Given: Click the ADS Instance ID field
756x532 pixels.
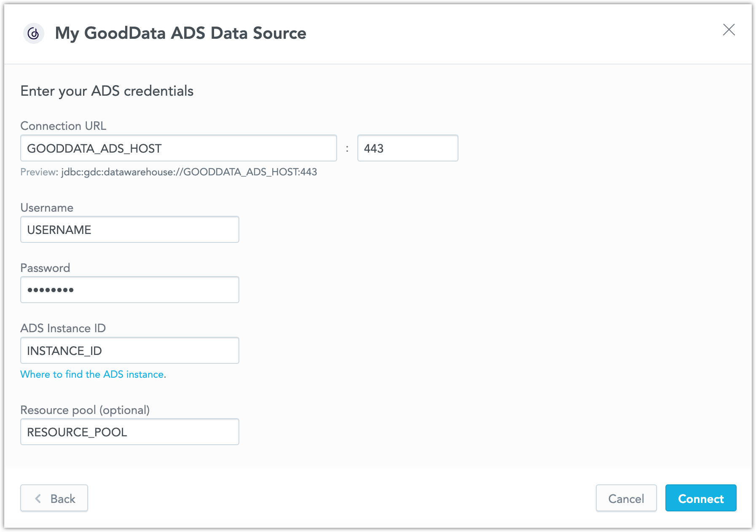Looking at the screenshot, I should pos(130,350).
